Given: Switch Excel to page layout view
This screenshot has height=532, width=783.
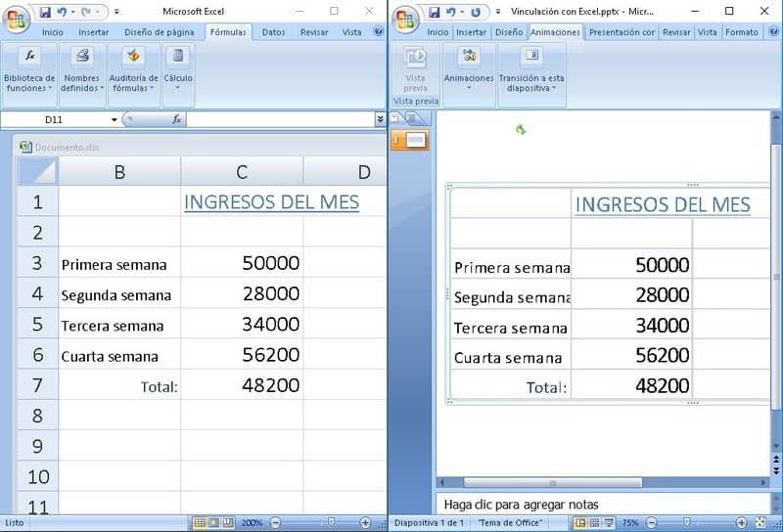Looking at the screenshot, I should [213, 522].
